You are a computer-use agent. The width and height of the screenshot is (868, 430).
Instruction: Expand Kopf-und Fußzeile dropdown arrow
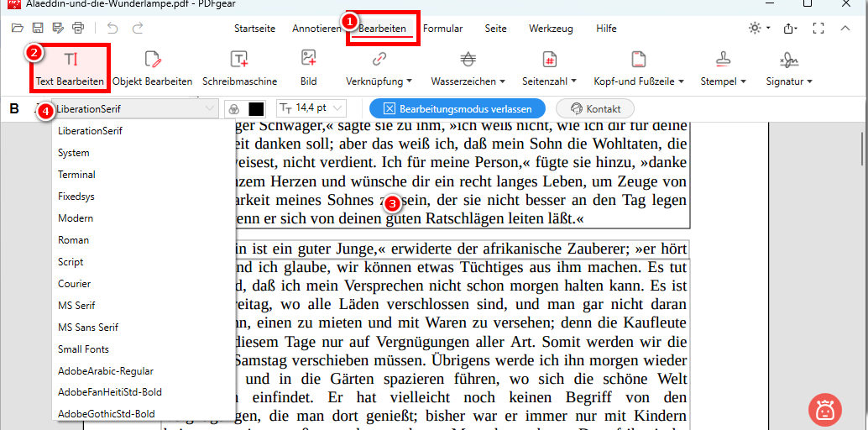[681, 81]
